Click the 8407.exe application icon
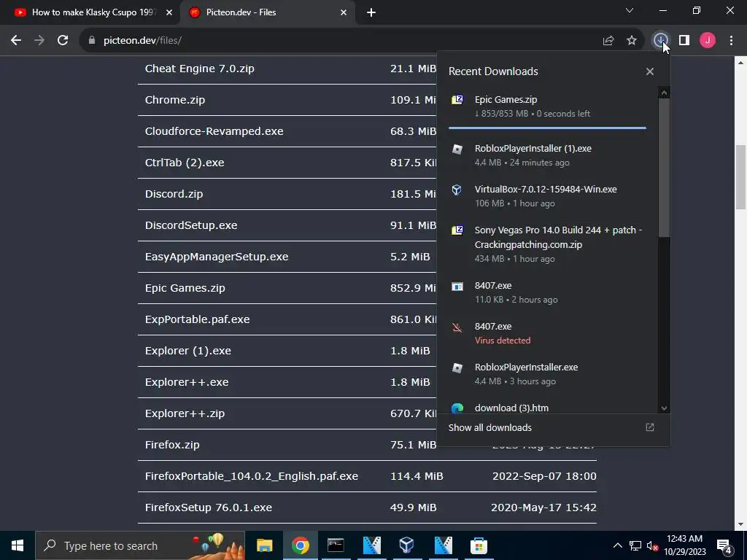Image resolution: width=747 pixels, height=560 pixels. coord(457,287)
